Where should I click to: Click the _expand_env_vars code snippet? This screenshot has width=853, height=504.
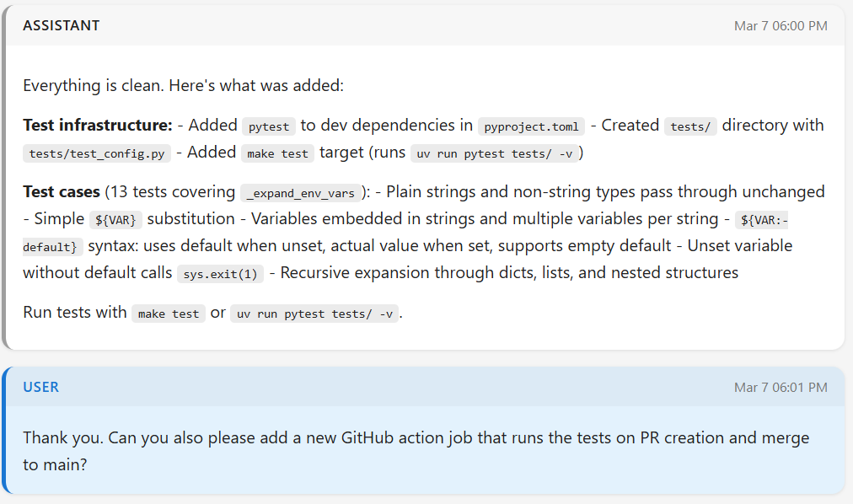[x=301, y=193]
